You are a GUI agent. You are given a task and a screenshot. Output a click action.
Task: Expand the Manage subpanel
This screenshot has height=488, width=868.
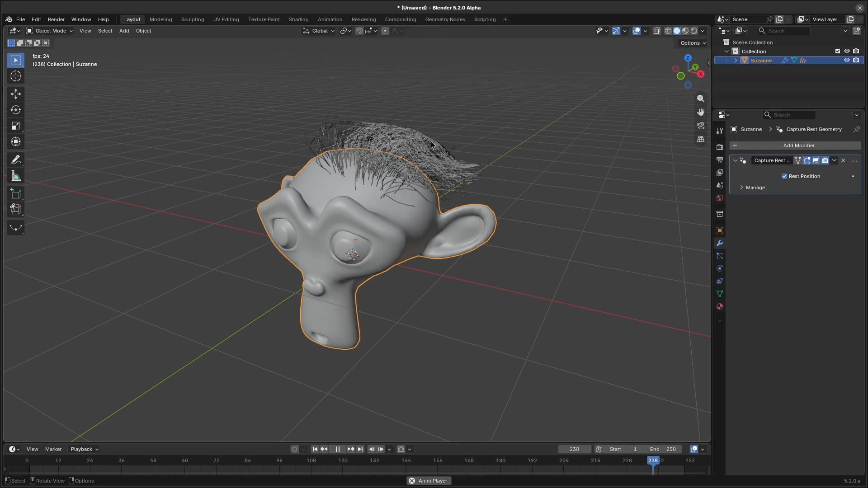click(x=755, y=188)
